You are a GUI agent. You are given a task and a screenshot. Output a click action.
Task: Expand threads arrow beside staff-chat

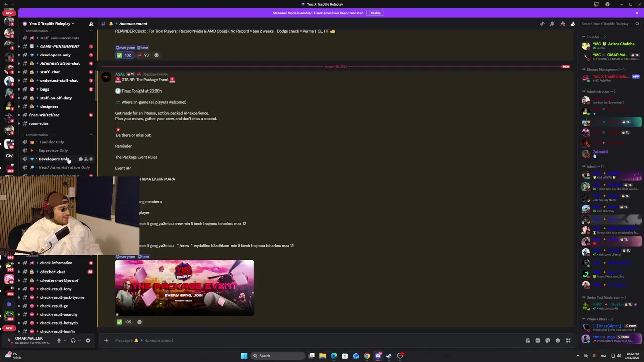click(19, 72)
